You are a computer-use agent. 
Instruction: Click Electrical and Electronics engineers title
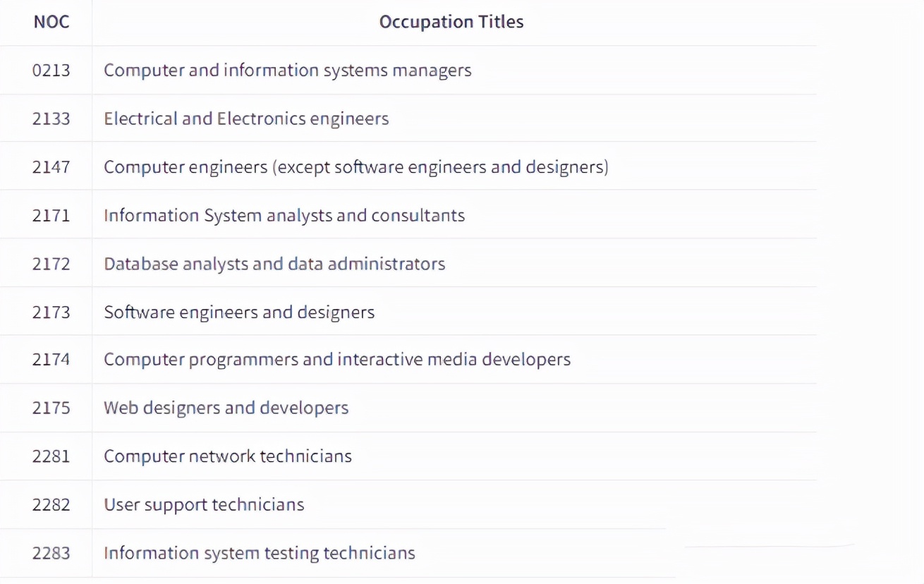pyautogui.click(x=246, y=118)
